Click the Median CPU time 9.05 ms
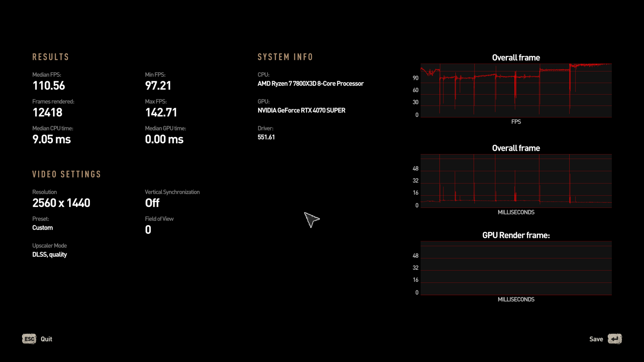Image resolution: width=644 pixels, height=362 pixels. [52, 139]
